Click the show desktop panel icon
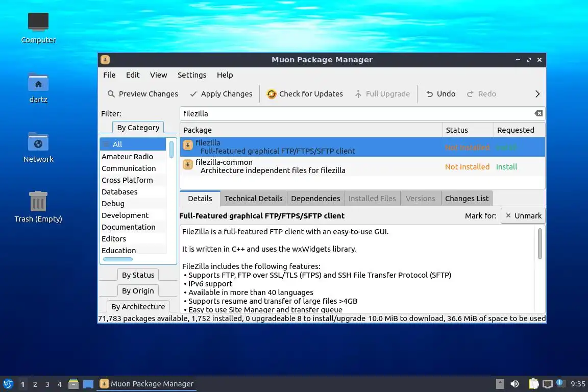This screenshot has width=588, height=392. click(88, 384)
